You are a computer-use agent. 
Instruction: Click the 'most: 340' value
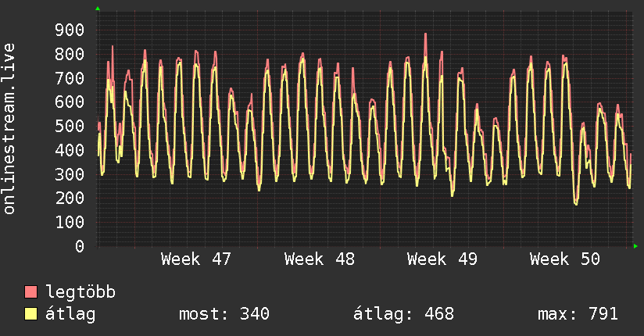tap(224, 314)
